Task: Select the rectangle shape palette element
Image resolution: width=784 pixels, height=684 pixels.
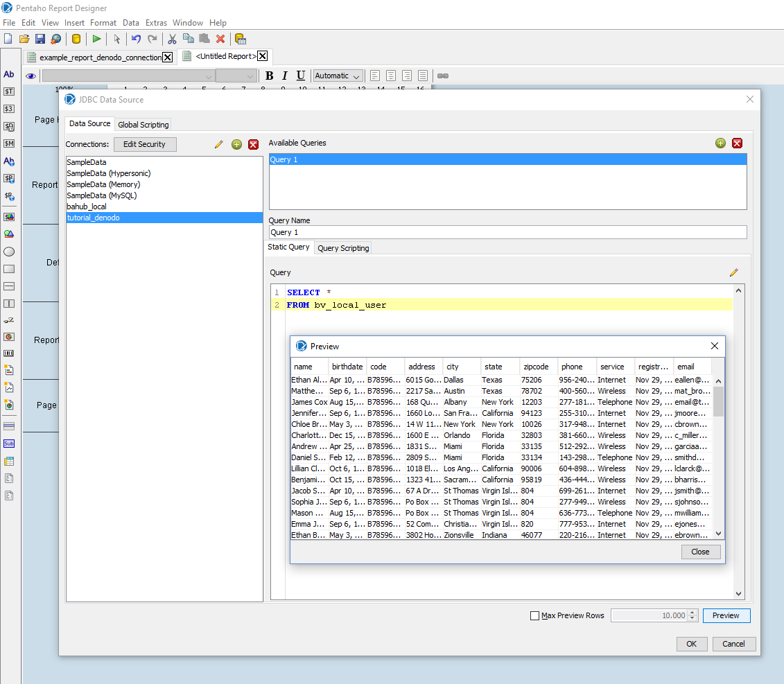Action: coord(9,269)
